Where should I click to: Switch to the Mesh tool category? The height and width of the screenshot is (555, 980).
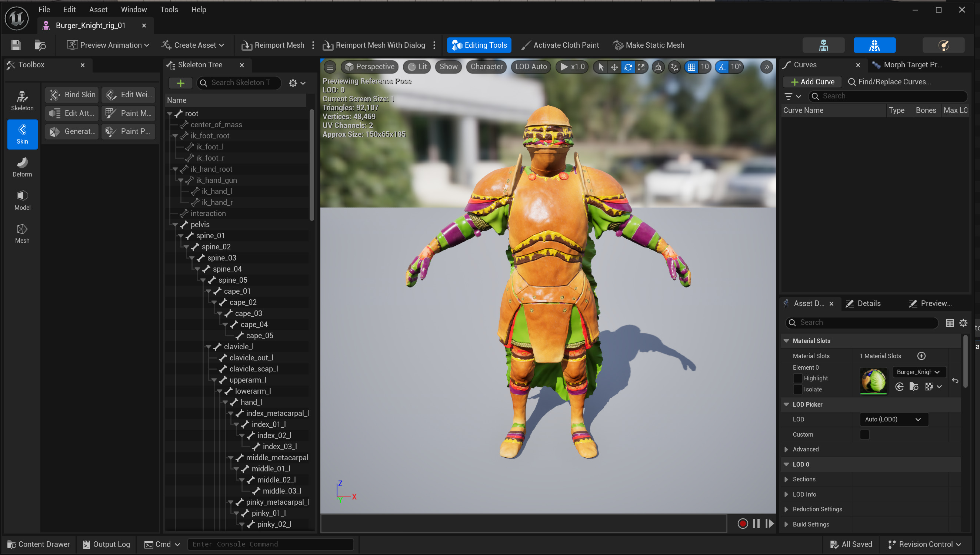(x=22, y=233)
